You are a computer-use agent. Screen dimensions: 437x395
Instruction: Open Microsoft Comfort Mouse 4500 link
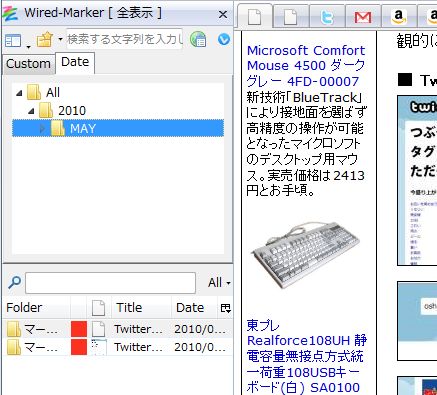click(x=306, y=66)
